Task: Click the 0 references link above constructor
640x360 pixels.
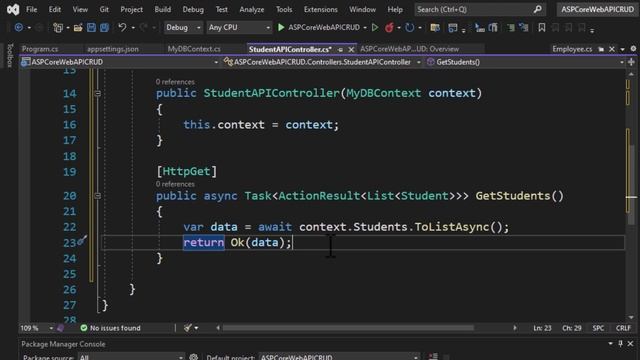Action: 175,82
